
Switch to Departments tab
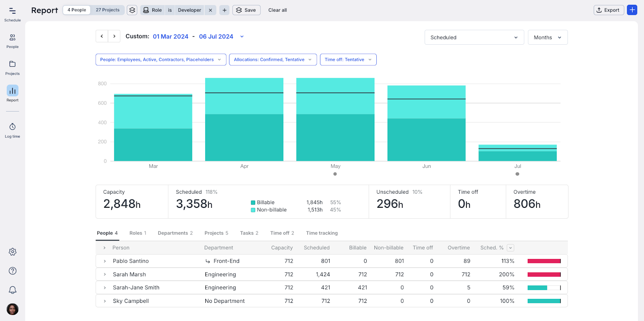[x=175, y=233]
